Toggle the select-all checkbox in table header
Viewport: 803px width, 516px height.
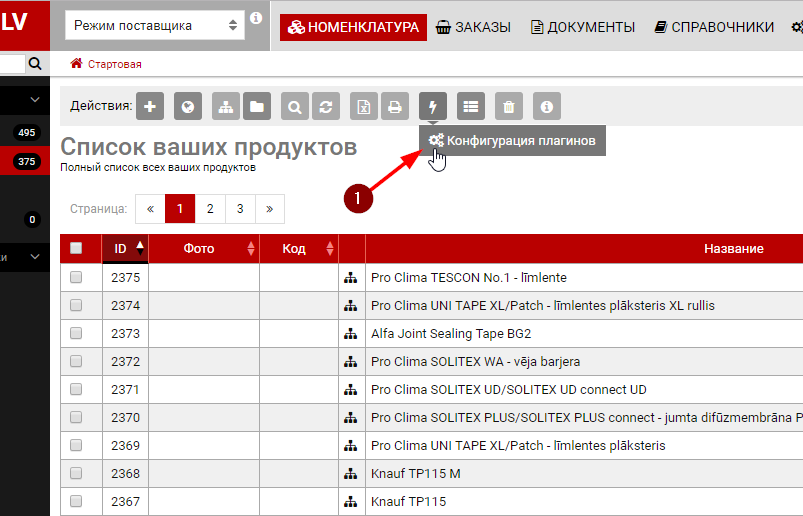click(76, 249)
